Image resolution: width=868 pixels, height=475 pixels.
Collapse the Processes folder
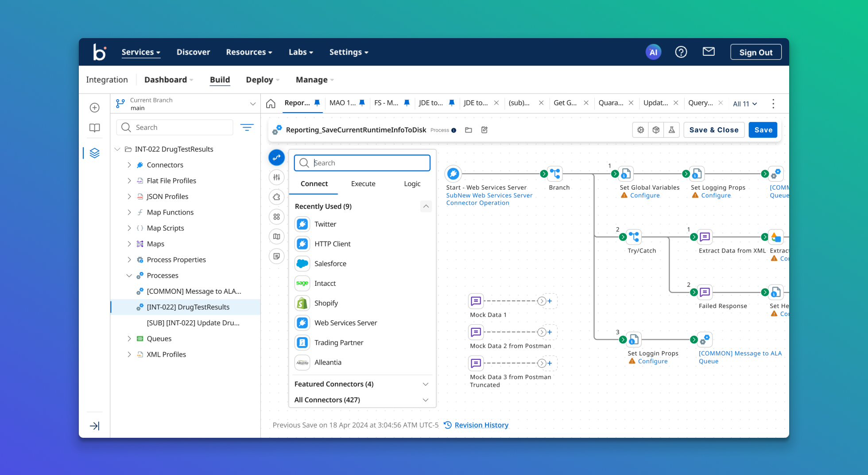(x=129, y=276)
